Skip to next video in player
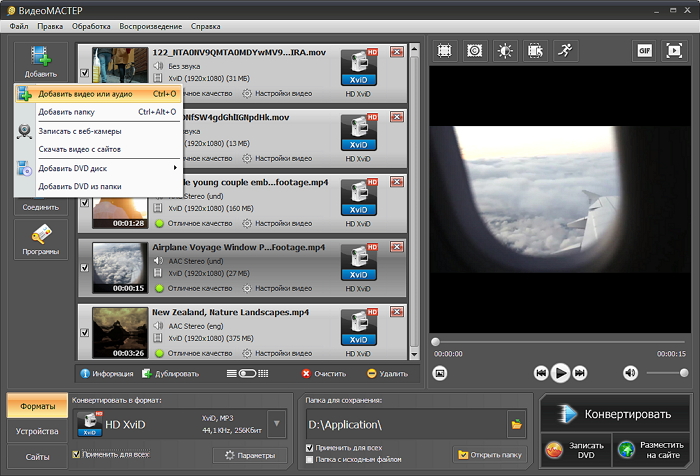This screenshot has width=700, height=476. pos(580,373)
